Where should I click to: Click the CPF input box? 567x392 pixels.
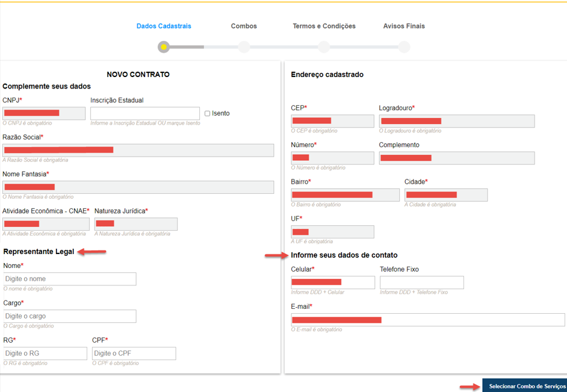pos(134,353)
